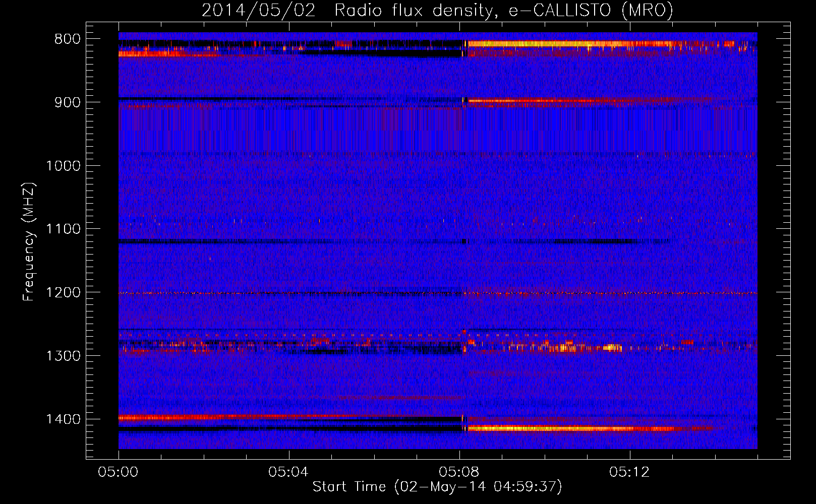Click the 05:08 time axis label

coord(459,472)
